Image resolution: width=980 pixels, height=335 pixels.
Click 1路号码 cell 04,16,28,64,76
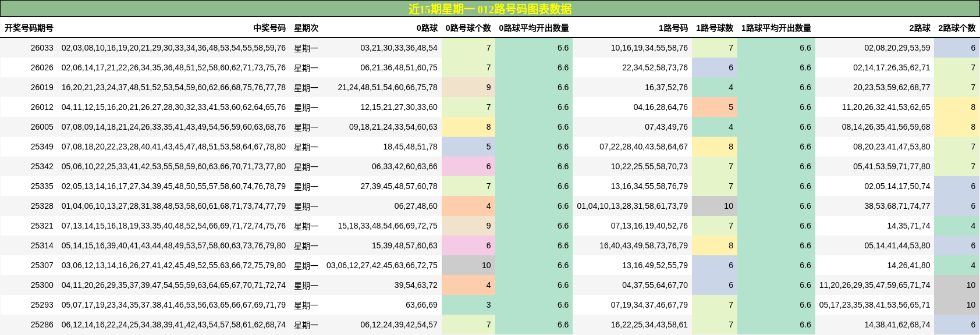coord(661,107)
